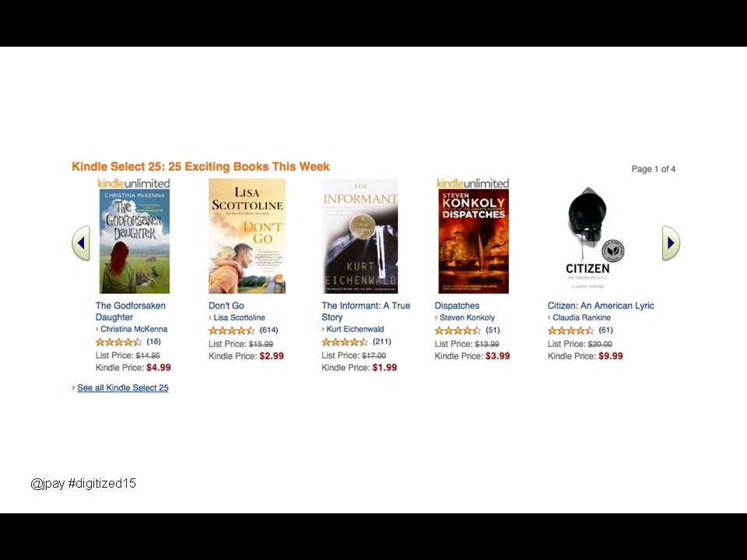
Task: Open the 614 reviews for Don't Go
Action: pyautogui.click(x=268, y=330)
